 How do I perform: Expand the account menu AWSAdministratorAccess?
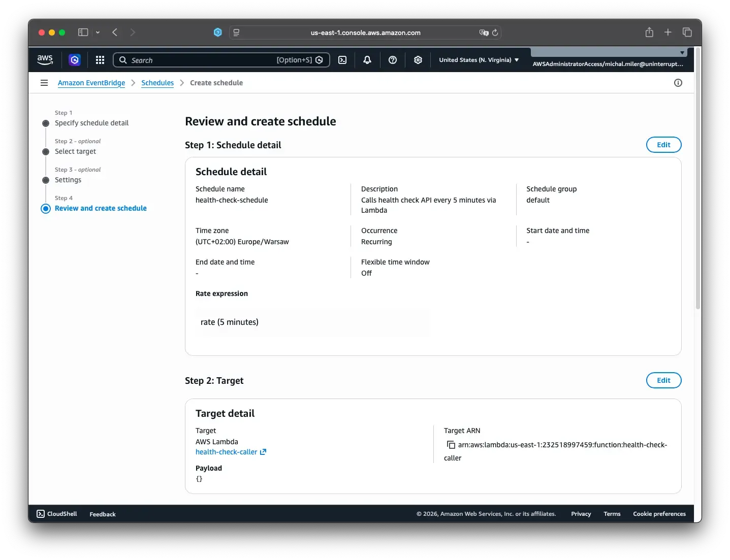[x=608, y=64]
